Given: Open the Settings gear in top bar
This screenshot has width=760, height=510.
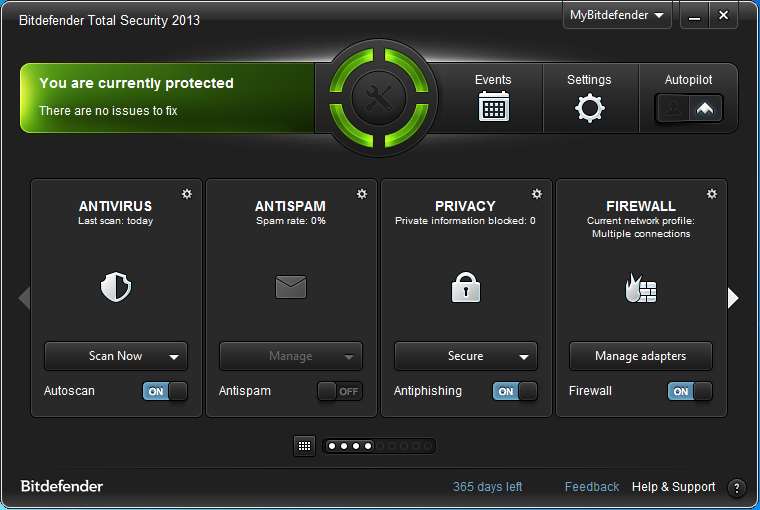Looking at the screenshot, I should point(589,108).
